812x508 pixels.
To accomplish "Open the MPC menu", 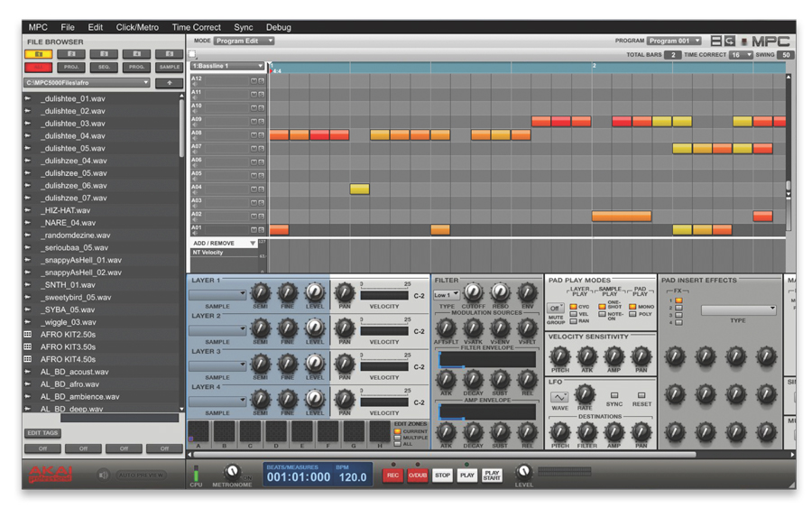I will coord(38,27).
